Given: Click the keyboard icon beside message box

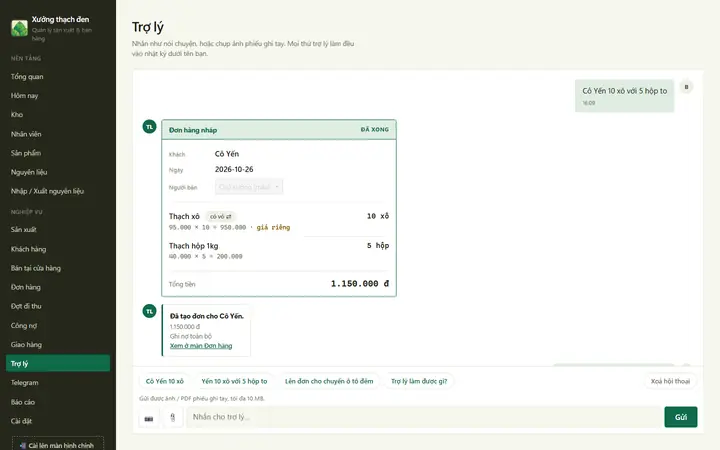Looking at the screenshot, I should coord(149,418).
